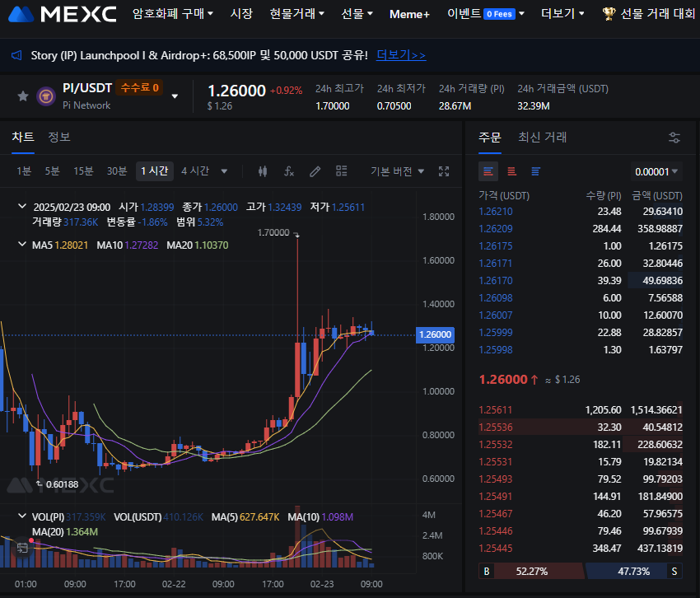The width and height of the screenshot is (700, 598).
Task: Open the 시장 menu item
Action: 241,14
